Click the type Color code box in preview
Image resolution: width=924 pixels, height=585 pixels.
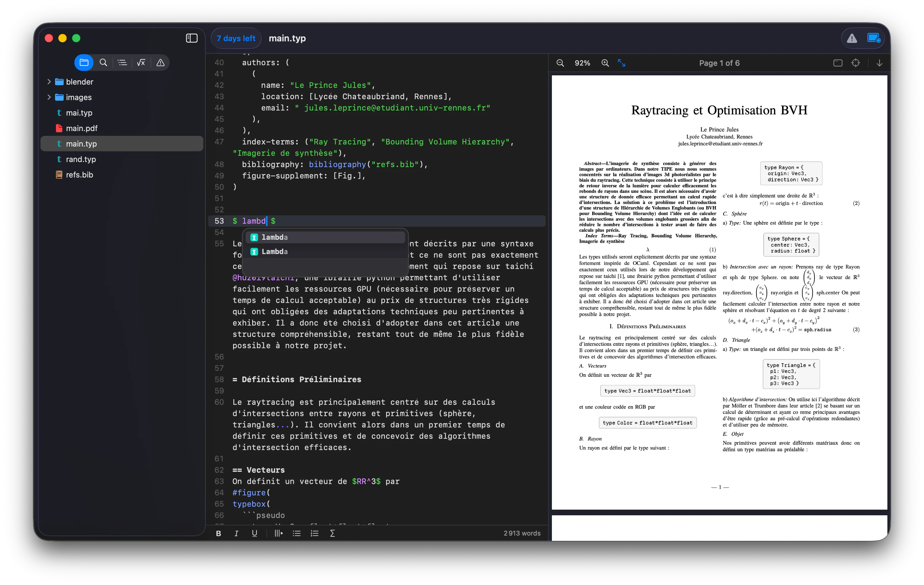pyautogui.click(x=647, y=423)
